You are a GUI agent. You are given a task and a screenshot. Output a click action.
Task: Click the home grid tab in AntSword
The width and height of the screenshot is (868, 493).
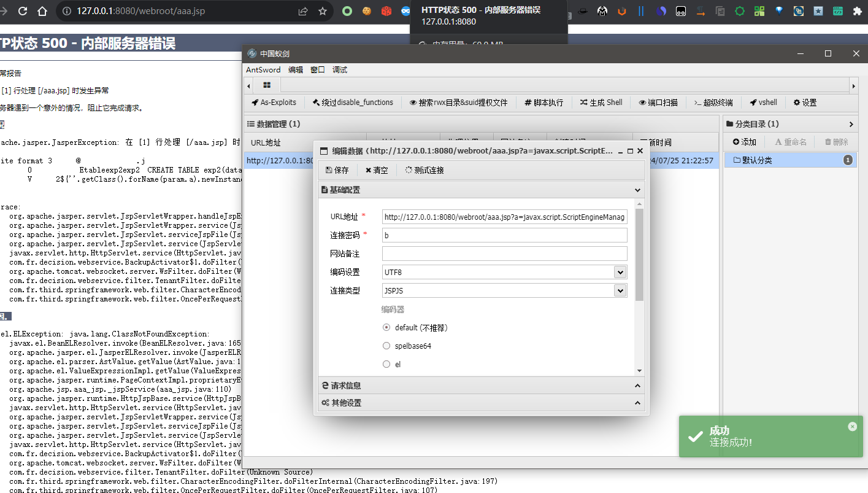267,85
